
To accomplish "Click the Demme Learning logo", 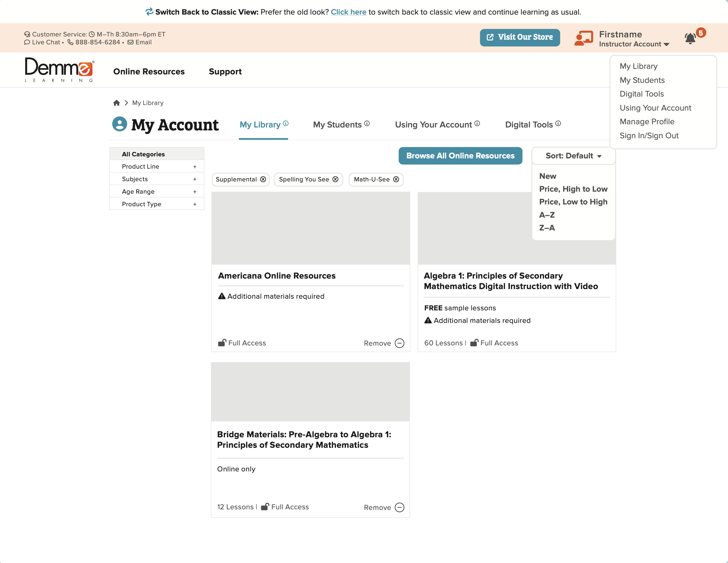I will pos(60,70).
